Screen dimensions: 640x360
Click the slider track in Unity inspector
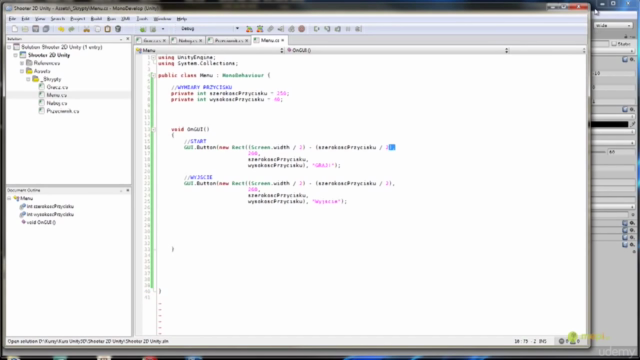(x=599, y=152)
